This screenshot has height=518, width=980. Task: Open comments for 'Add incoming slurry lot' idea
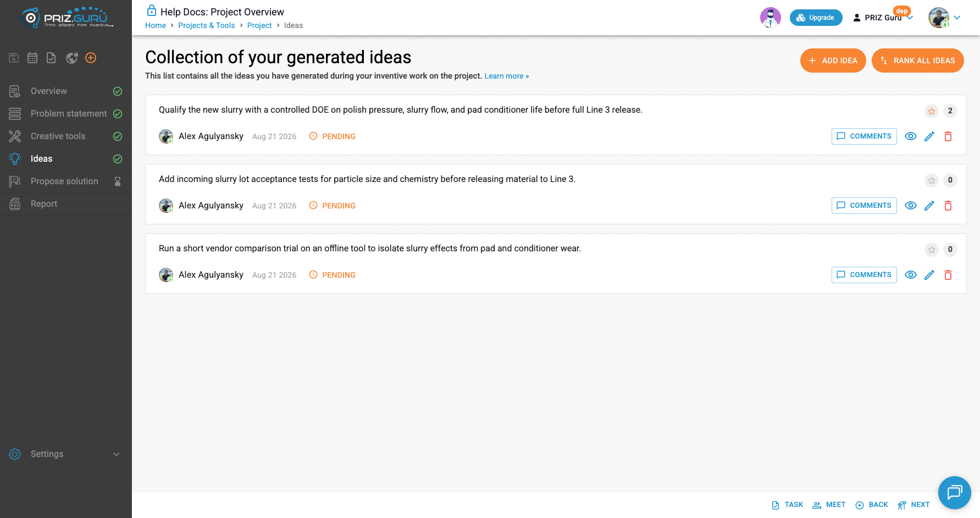[864, 206]
